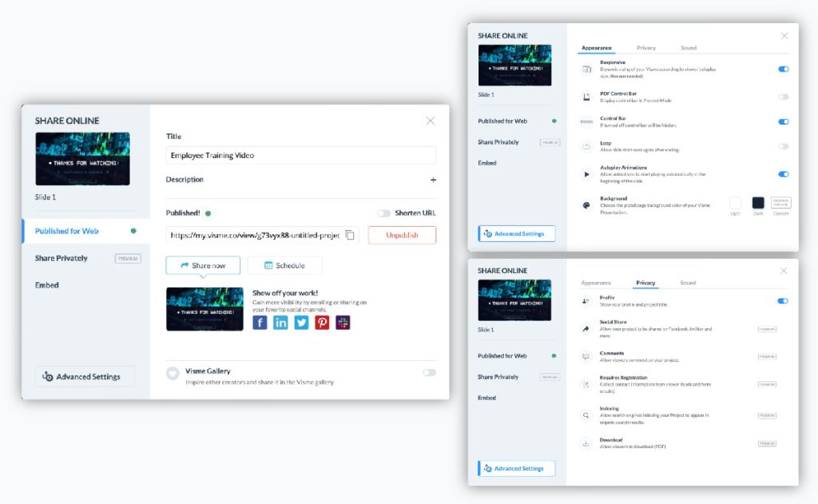Click the Title input field
Screen dimensions: 818x504
coord(300,155)
